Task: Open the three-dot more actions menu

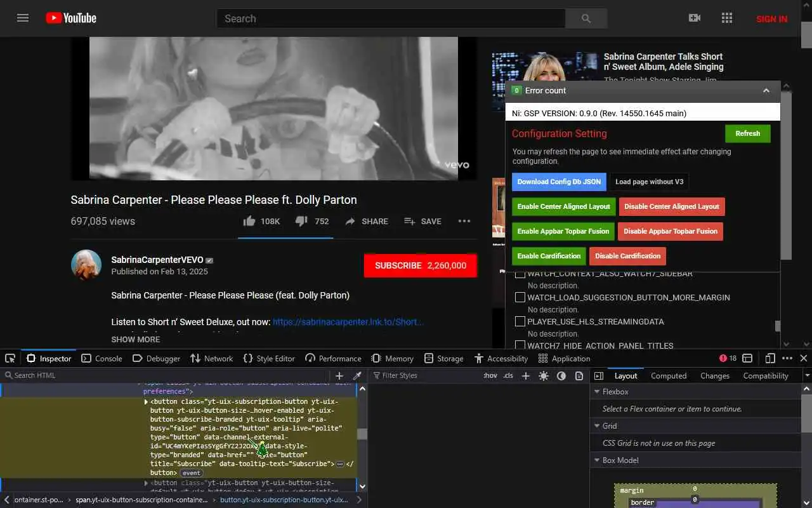Action: click(x=464, y=221)
